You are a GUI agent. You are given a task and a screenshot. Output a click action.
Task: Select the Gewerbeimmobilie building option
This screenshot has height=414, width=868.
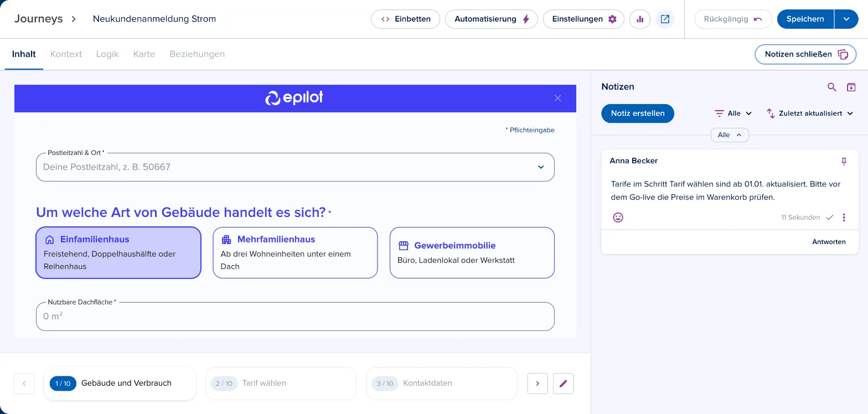(472, 252)
